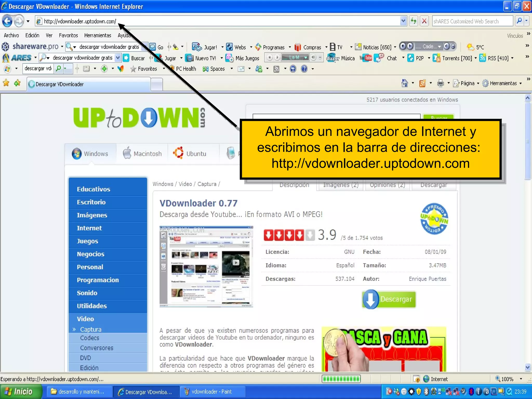Open the Programas dropdown in shareware toolbar
The height and width of the screenshot is (399, 532).
290,47
